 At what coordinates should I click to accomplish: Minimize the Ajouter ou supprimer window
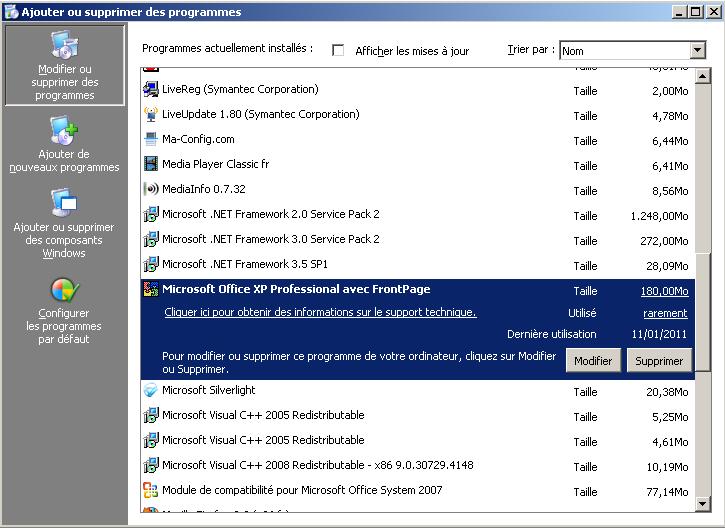679,12
